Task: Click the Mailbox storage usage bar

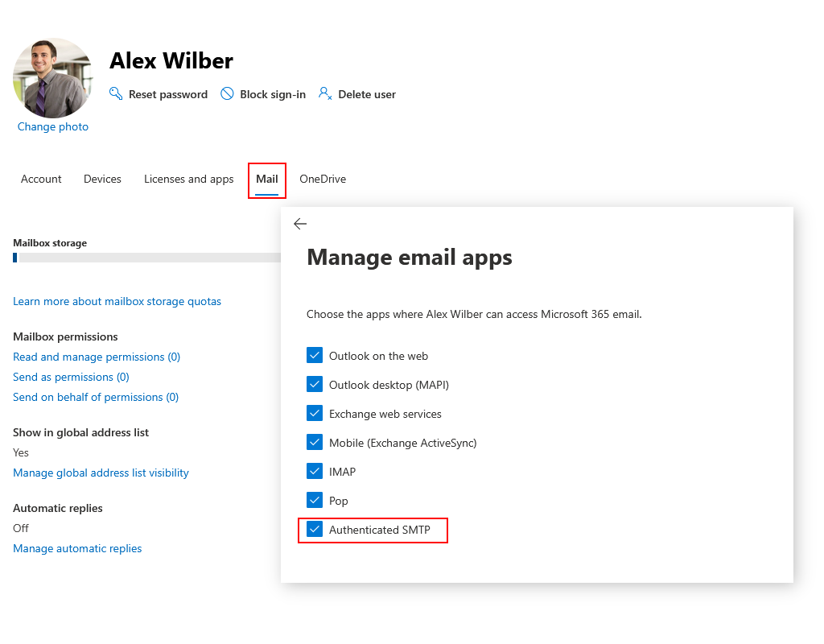Action: pos(146,258)
